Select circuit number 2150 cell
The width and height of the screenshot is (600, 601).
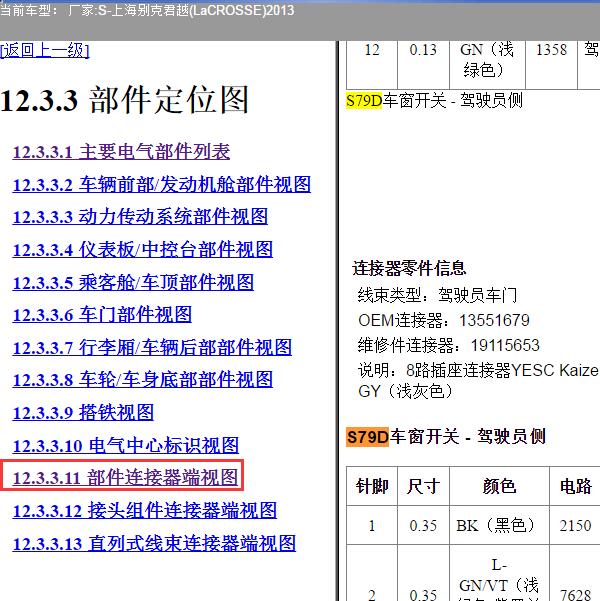(575, 525)
